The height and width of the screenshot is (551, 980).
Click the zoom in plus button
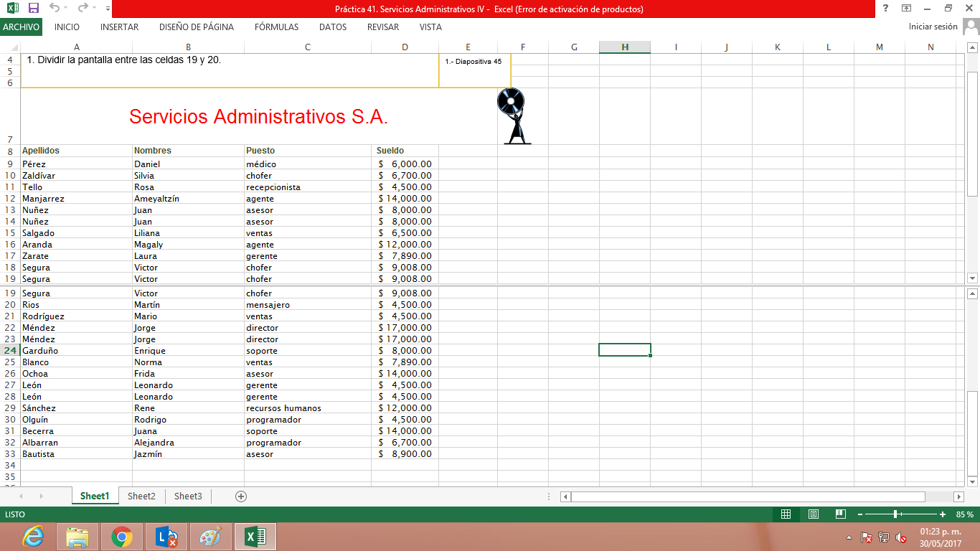point(943,514)
